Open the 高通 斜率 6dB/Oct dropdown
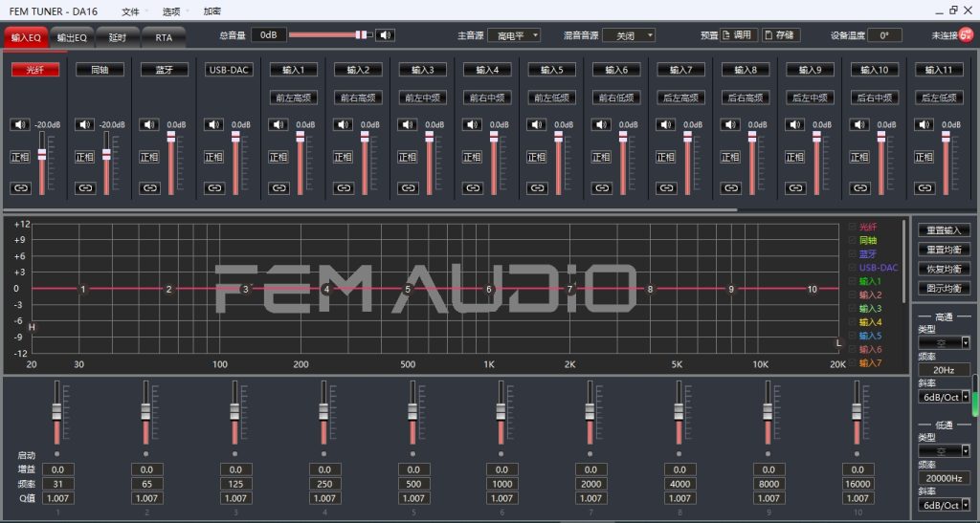The width and height of the screenshot is (980, 523). (944, 397)
